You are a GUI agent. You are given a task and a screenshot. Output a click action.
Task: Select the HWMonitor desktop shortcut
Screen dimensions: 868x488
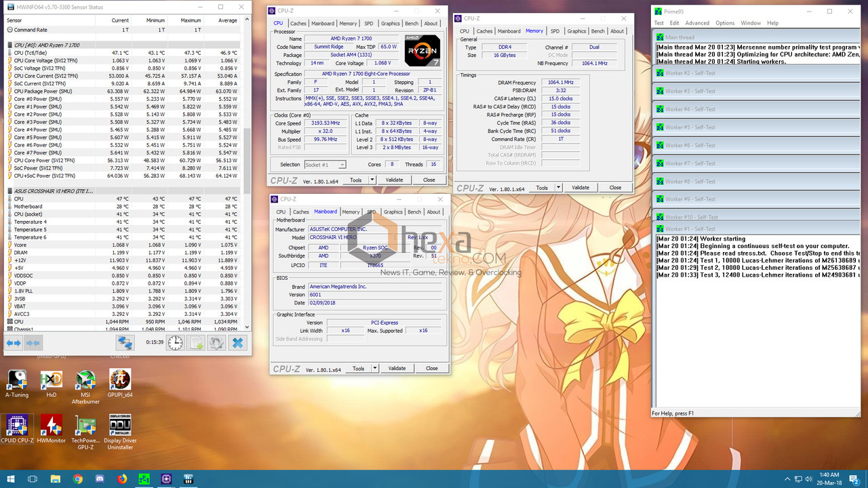52,429
